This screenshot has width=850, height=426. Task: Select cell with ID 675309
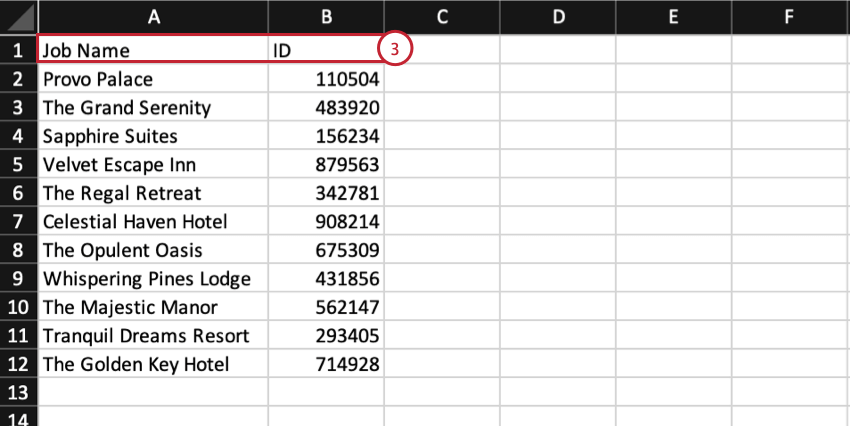click(x=326, y=250)
